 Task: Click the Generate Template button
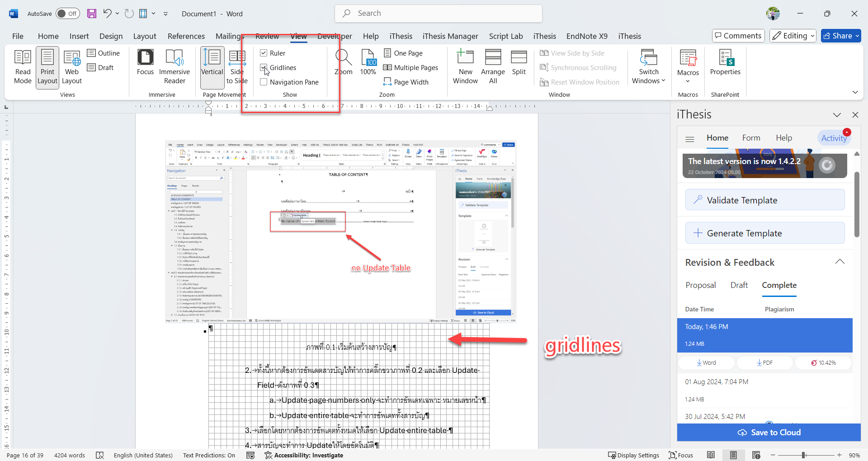tap(765, 233)
